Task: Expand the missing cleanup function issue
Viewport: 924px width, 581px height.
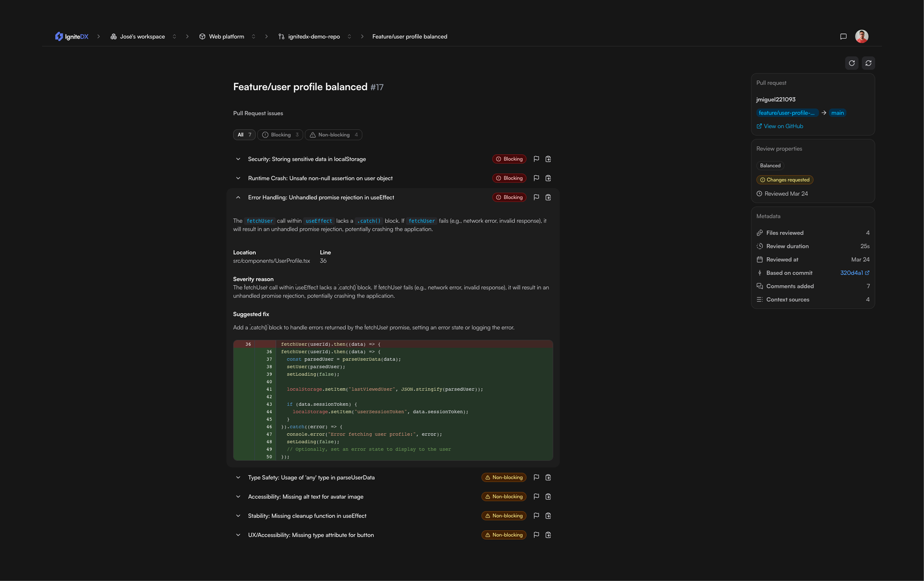Action: click(x=238, y=516)
